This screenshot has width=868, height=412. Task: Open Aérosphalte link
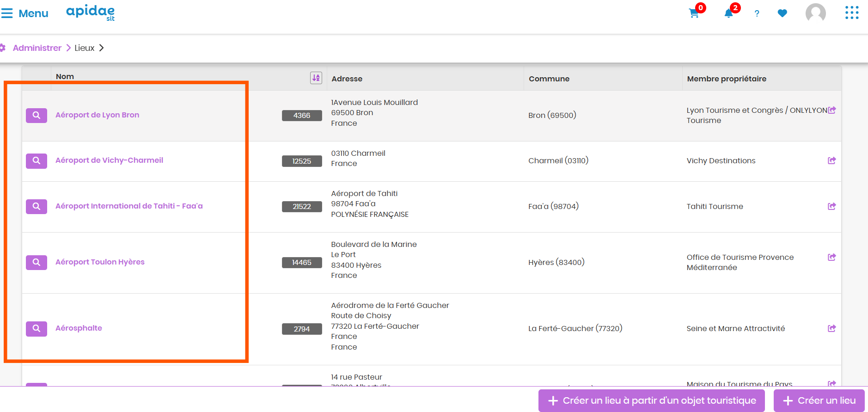79,328
